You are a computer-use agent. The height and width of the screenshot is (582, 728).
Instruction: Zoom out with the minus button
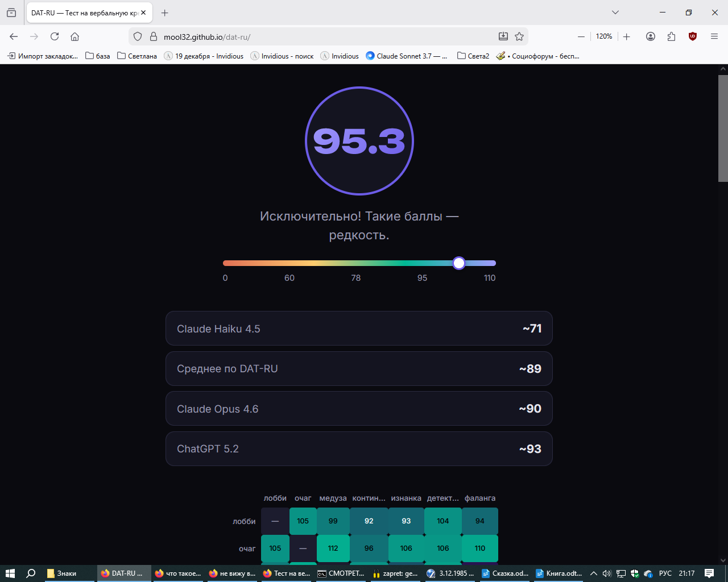click(581, 36)
